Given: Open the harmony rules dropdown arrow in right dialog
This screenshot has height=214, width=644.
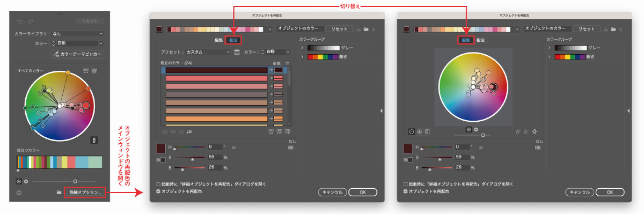Looking at the screenshot, I should coord(517,29).
